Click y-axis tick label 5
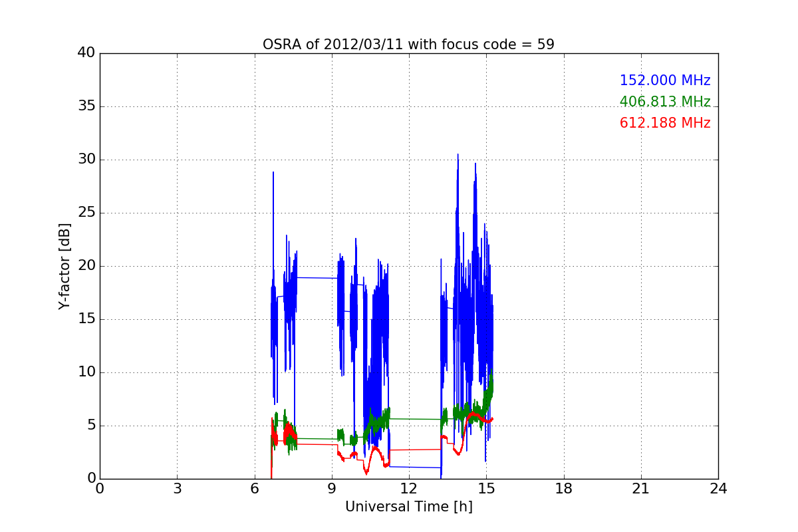Image resolution: width=798 pixels, height=532 pixels. pyautogui.click(x=90, y=426)
